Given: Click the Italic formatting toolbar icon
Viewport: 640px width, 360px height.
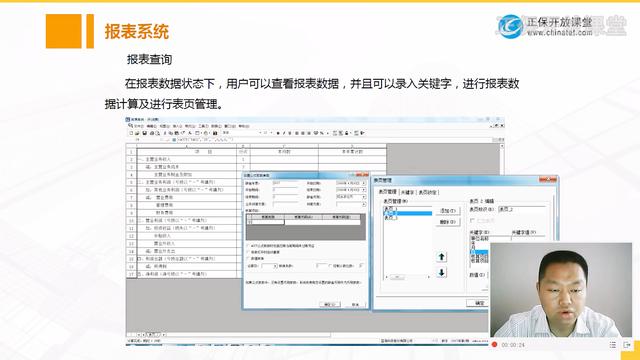Looking at the screenshot, I should click(284, 133).
